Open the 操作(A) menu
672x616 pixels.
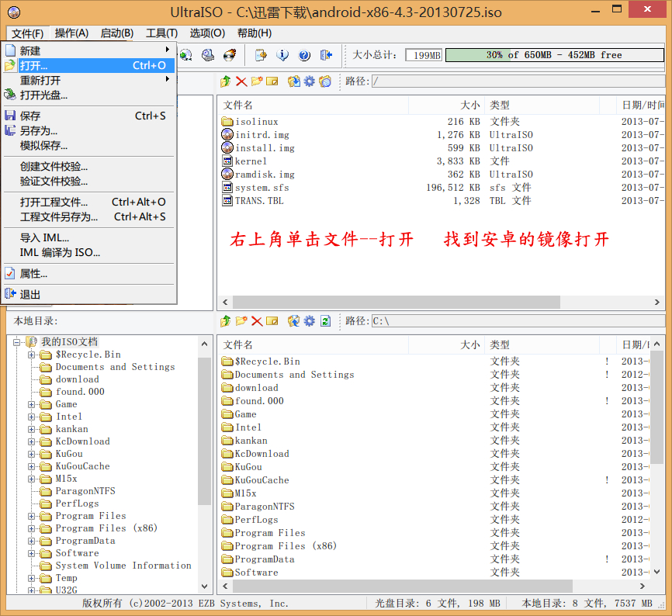click(71, 33)
